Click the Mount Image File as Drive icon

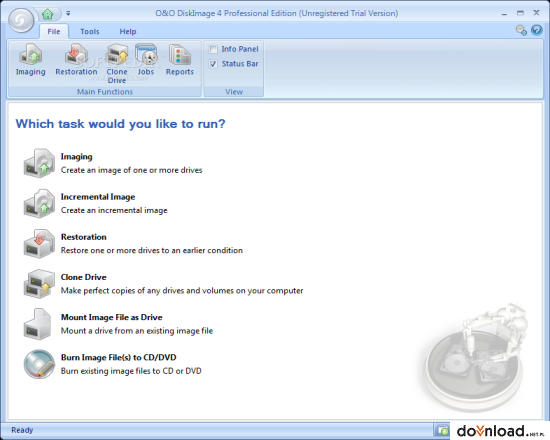[x=38, y=324]
